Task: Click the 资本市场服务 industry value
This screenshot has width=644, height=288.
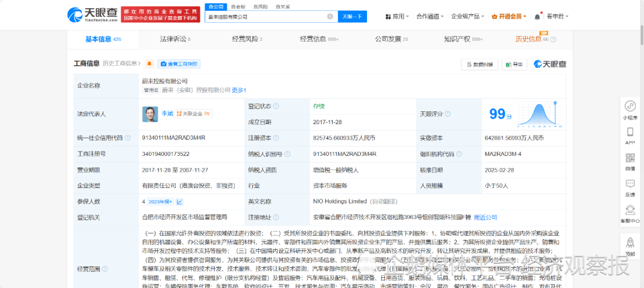Action: click(330, 185)
